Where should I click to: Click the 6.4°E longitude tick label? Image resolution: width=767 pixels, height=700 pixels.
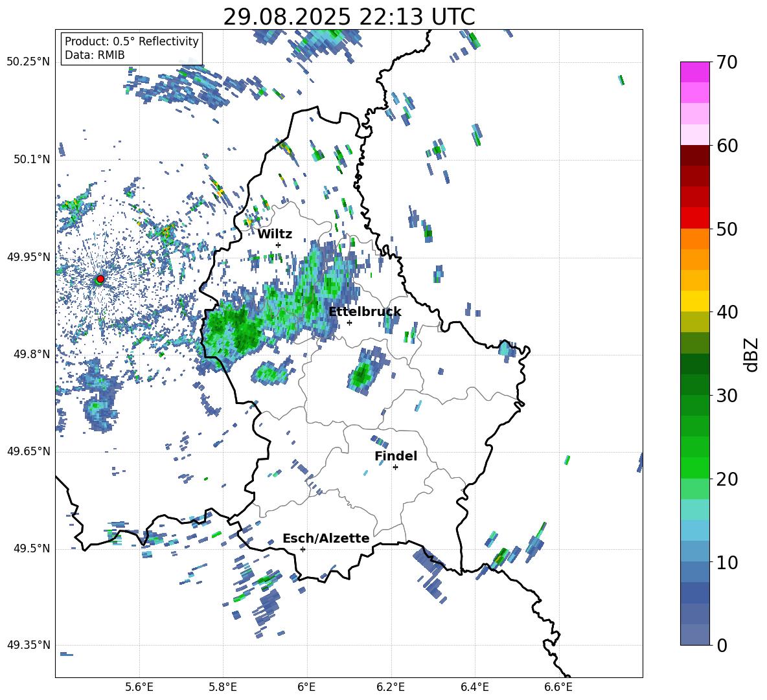coord(474,687)
